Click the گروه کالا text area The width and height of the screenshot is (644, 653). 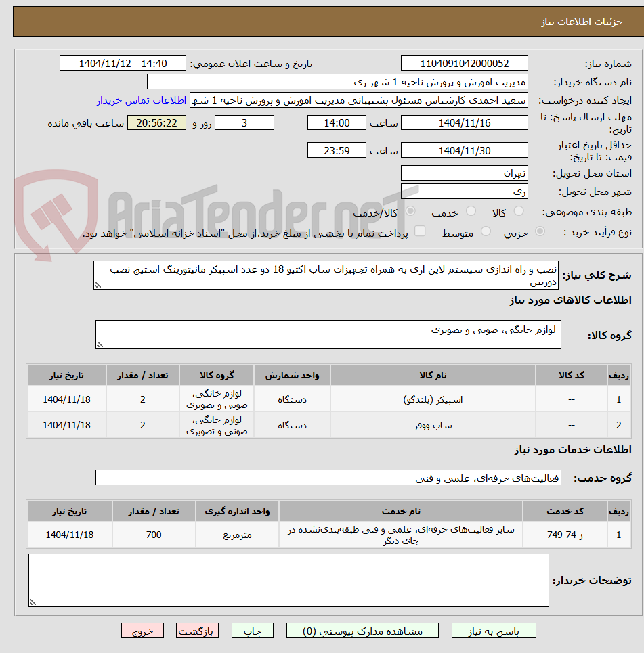coord(328,334)
